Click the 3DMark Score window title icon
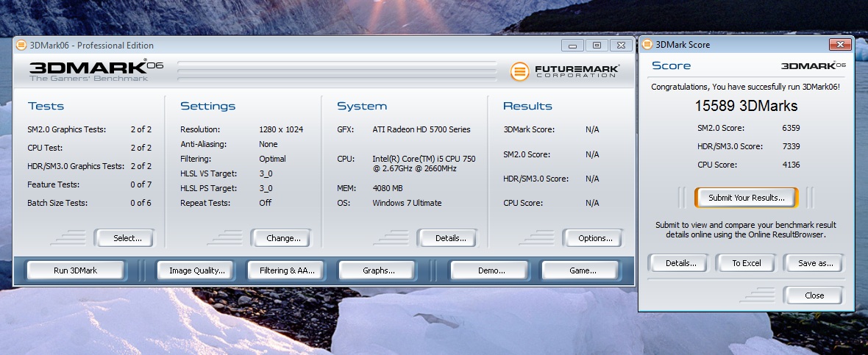Viewport: 868px width, 355px height. tap(647, 45)
